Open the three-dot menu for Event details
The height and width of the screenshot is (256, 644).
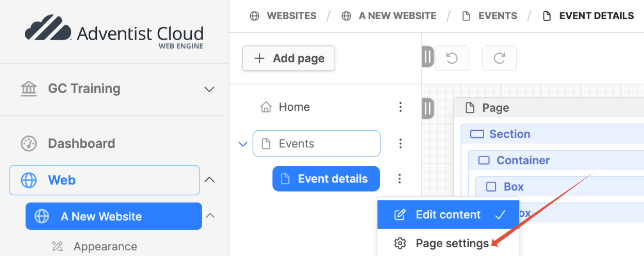click(x=400, y=179)
